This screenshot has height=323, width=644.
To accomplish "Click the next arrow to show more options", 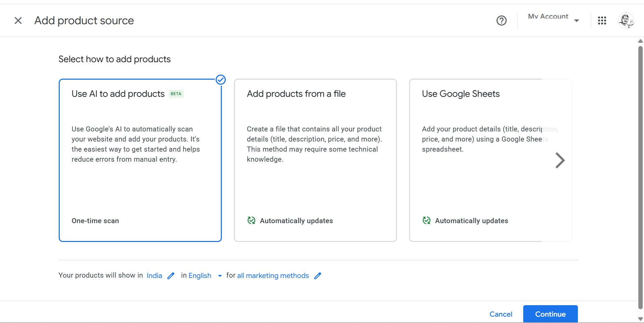I will pos(560,160).
